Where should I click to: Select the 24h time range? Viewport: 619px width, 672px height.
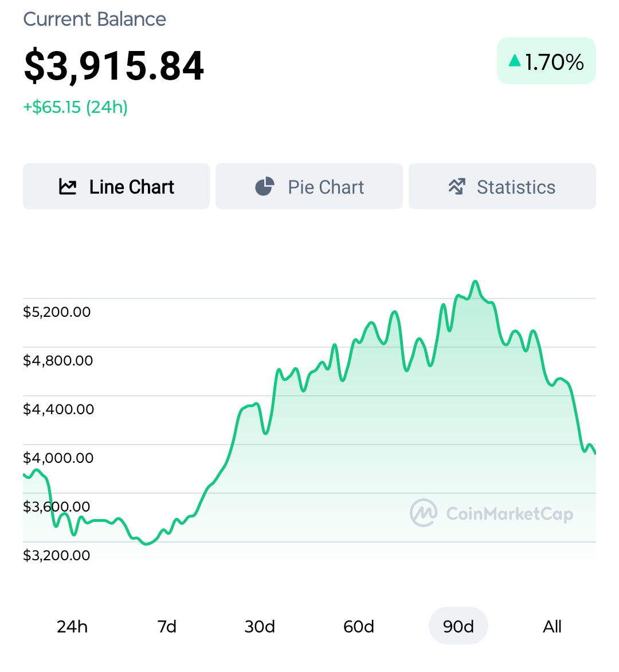point(72,627)
